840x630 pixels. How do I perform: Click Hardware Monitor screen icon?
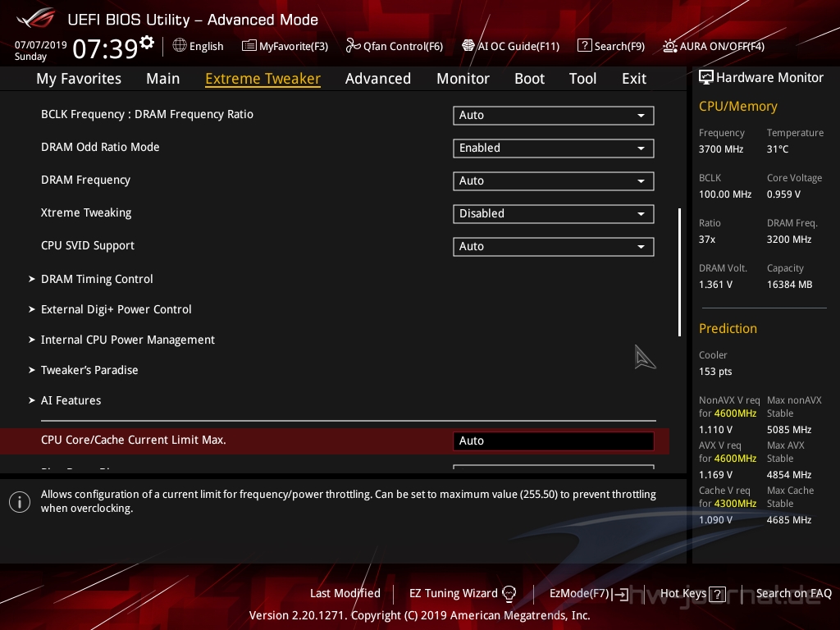point(706,78)
